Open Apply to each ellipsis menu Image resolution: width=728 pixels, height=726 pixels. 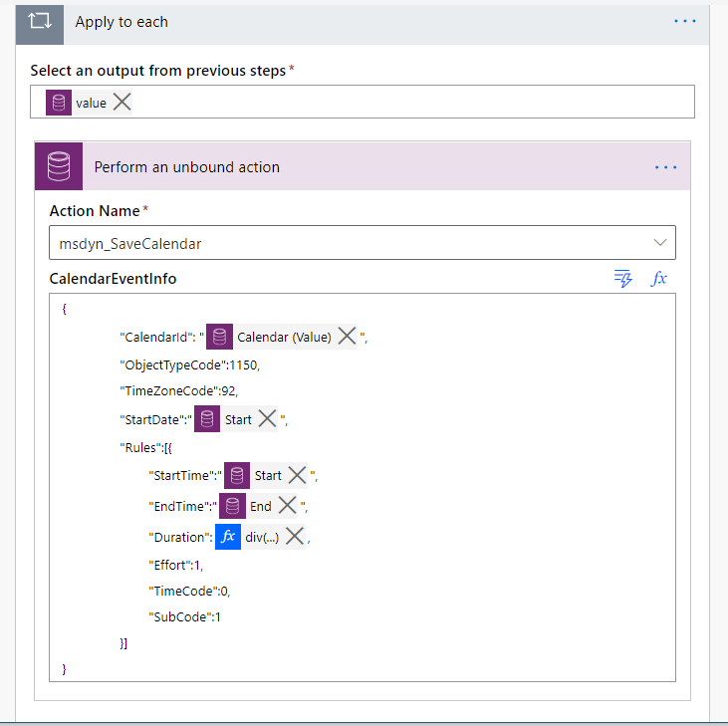(x=685, y=21)
